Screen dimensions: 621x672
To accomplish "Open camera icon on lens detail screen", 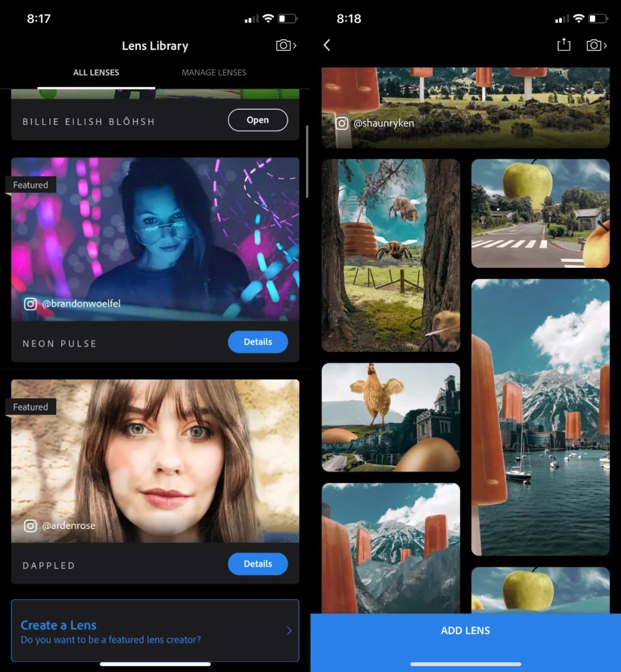I will tap(596, 45).
